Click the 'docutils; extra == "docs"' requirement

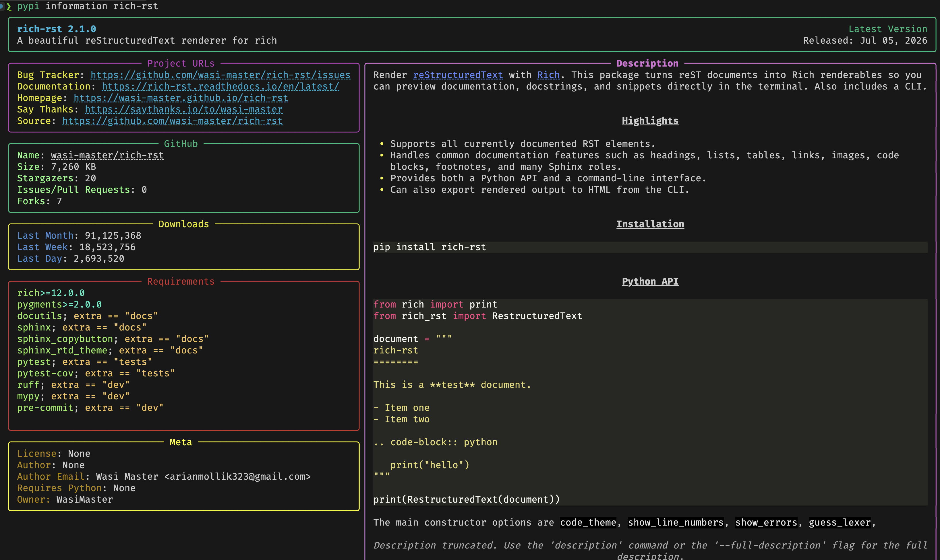tap(88, 316)
